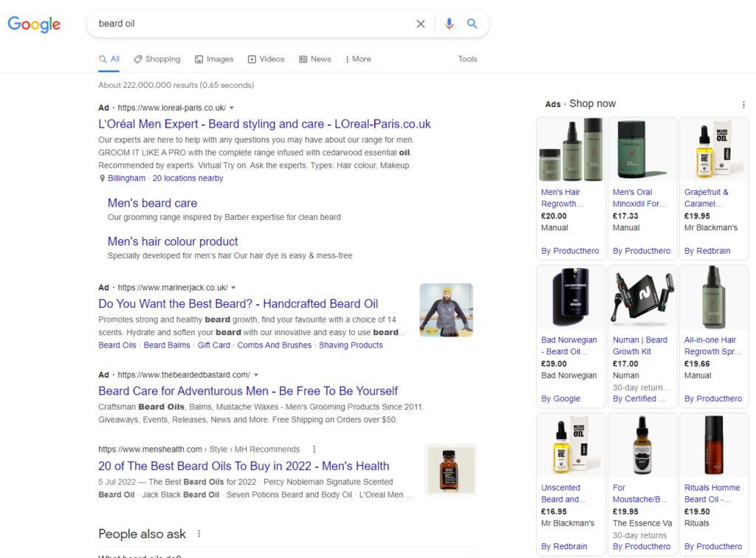This screenshot has height=558, width=756.
Task: Open L'Oréal Men Expert ad headline
Action: click(264, 124)
